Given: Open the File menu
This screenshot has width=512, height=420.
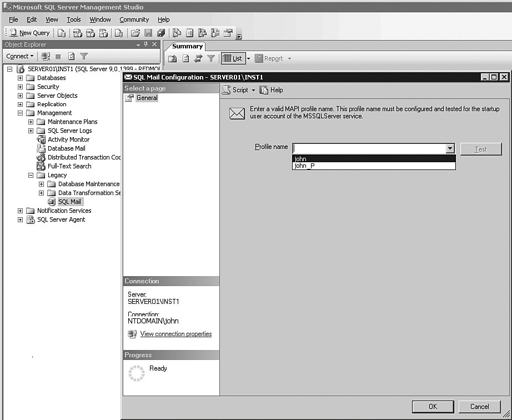Looking at the screenshot, I should point(13,19).
